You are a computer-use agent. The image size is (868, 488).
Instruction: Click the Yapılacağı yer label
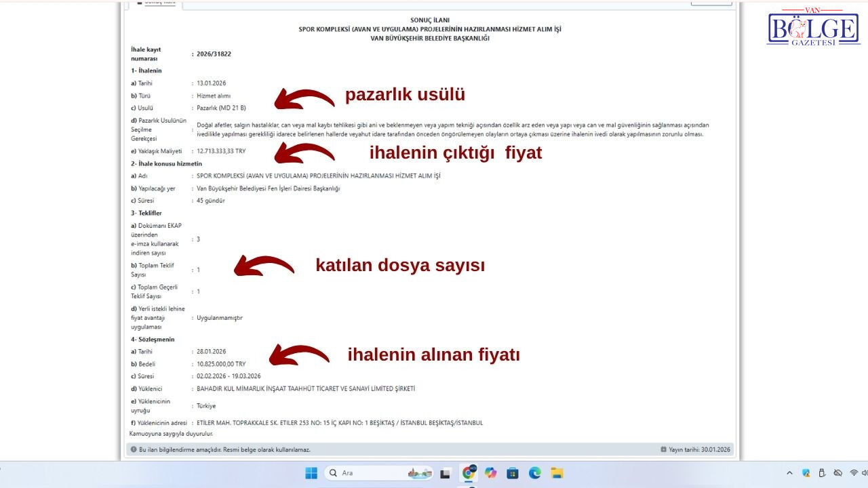pos(153,188)
